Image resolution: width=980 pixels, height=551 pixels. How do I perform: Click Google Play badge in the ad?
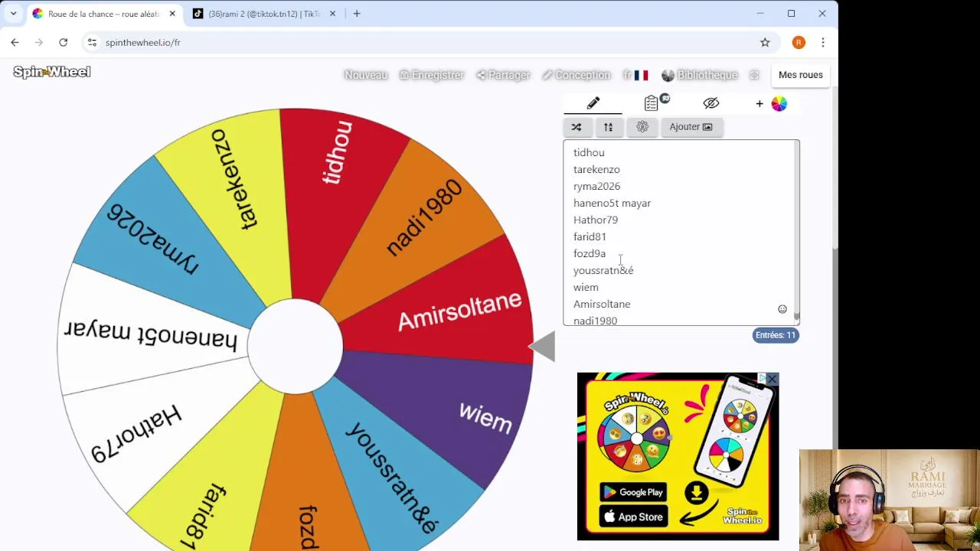[632, 492]
